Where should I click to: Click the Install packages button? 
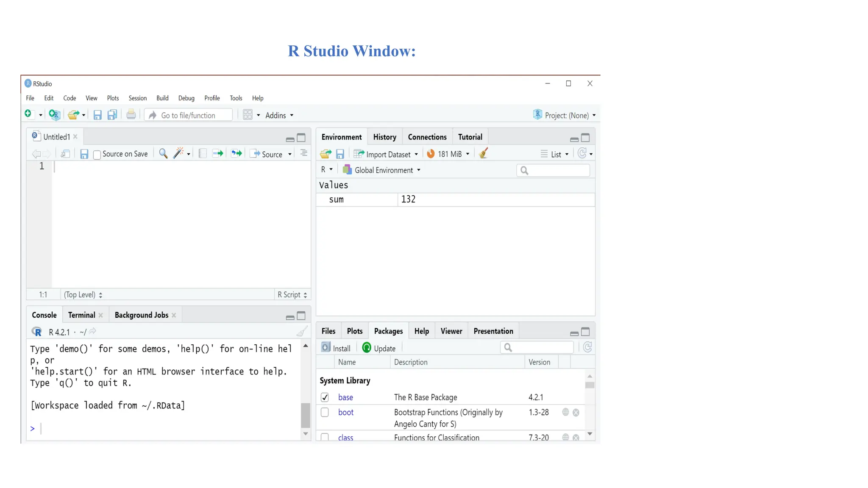pos(336,348)
